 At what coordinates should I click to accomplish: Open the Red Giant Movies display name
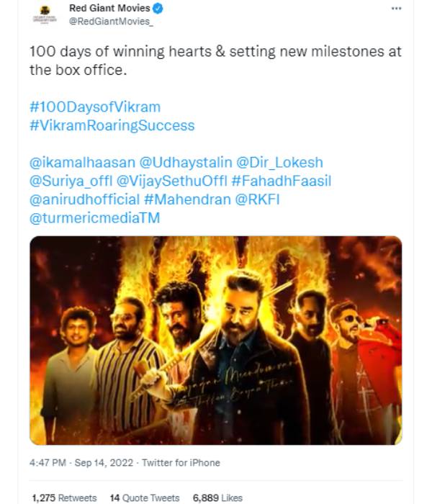pyautogui.click(x=109, y=9)
